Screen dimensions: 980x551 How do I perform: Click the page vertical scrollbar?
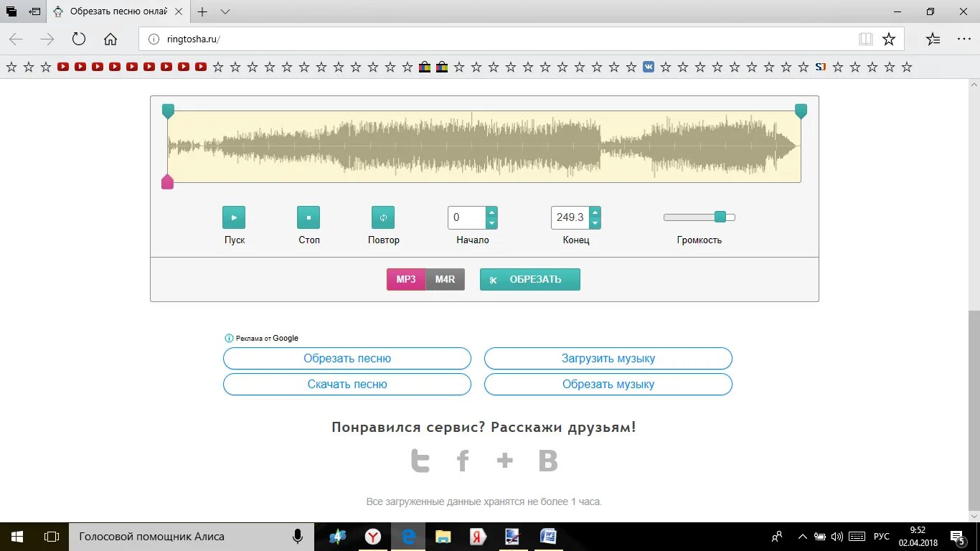point(974,410)
